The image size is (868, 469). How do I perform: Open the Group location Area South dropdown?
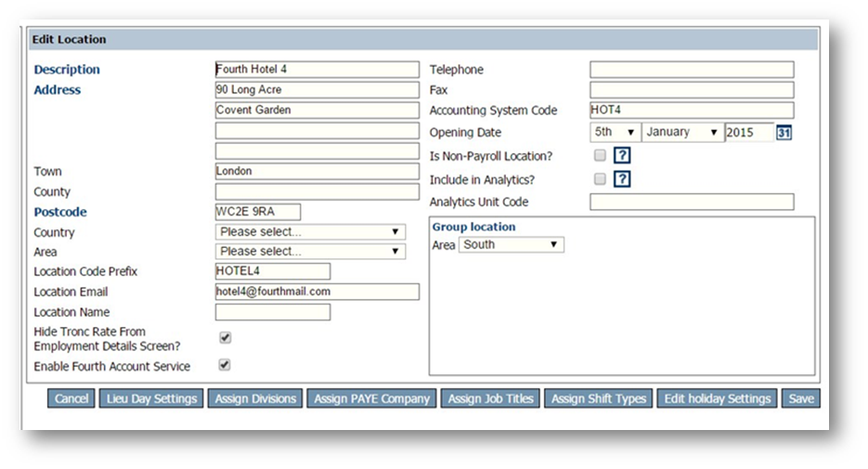pos(512,245)
